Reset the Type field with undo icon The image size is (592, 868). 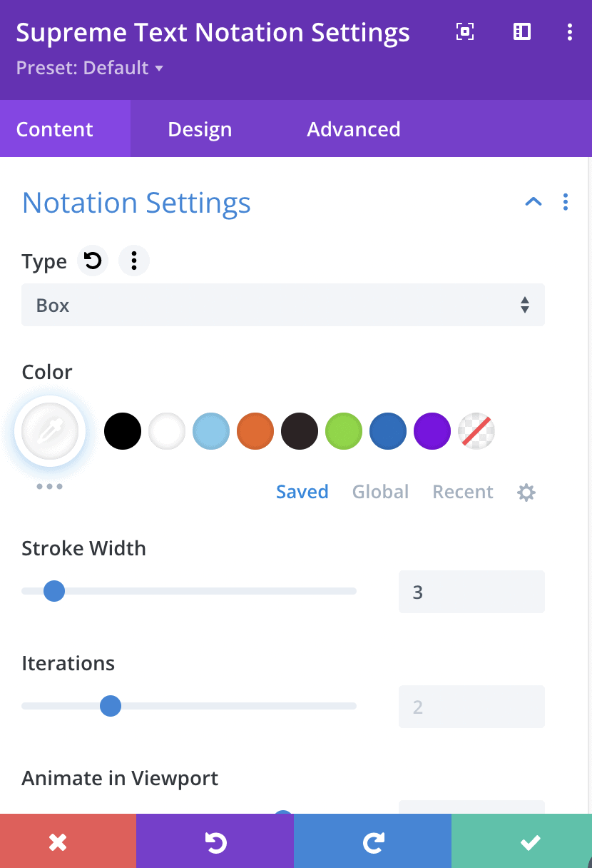pos(93,261)
